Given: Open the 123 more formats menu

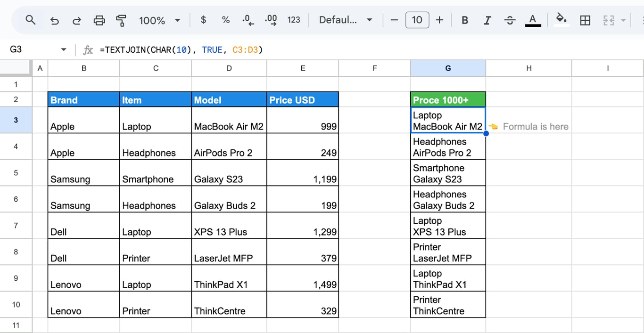Looking at the screenshot, I should coord(294,20).
